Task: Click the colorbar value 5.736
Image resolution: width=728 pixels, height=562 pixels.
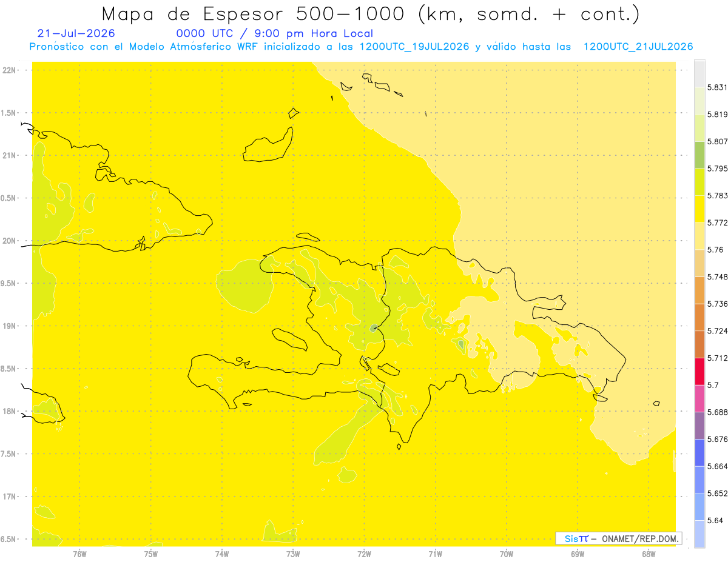Action: pos(717,304)
